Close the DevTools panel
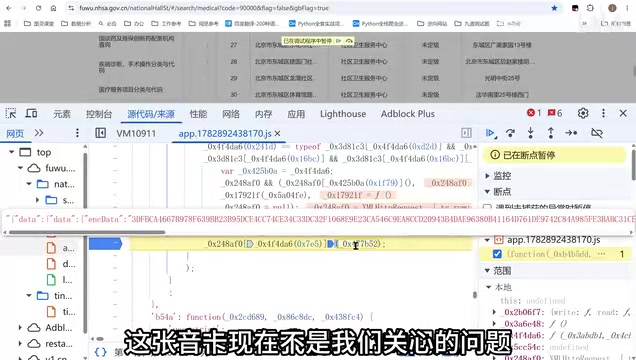This screenshot has width=636, height=360. (x=623, y=113)
